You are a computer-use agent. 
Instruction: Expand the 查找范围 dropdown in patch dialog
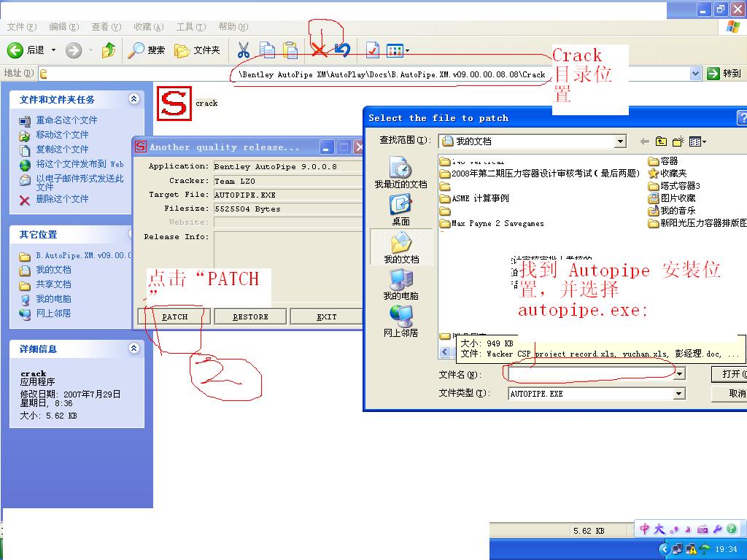[619, 141]
